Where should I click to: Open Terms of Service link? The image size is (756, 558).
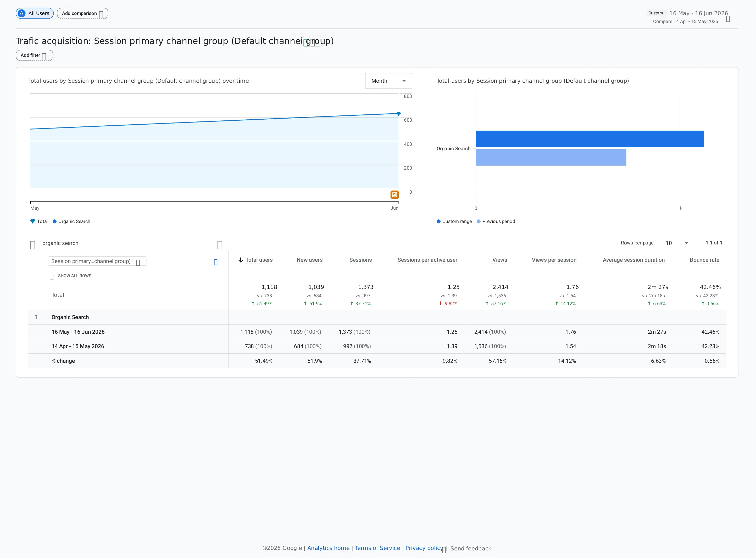(x=377, y=548)
